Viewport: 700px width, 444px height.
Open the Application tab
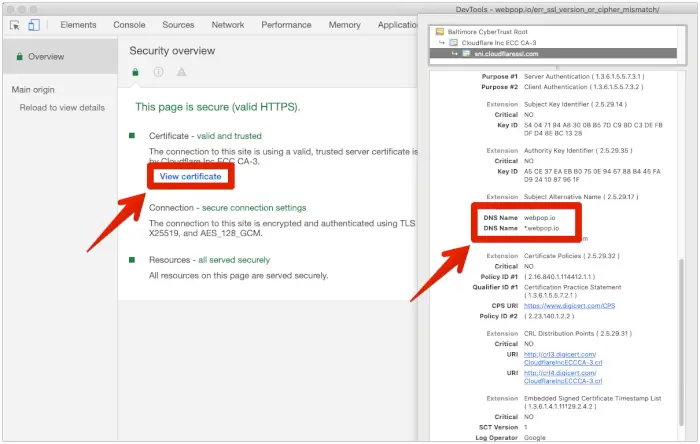point(397,25)
